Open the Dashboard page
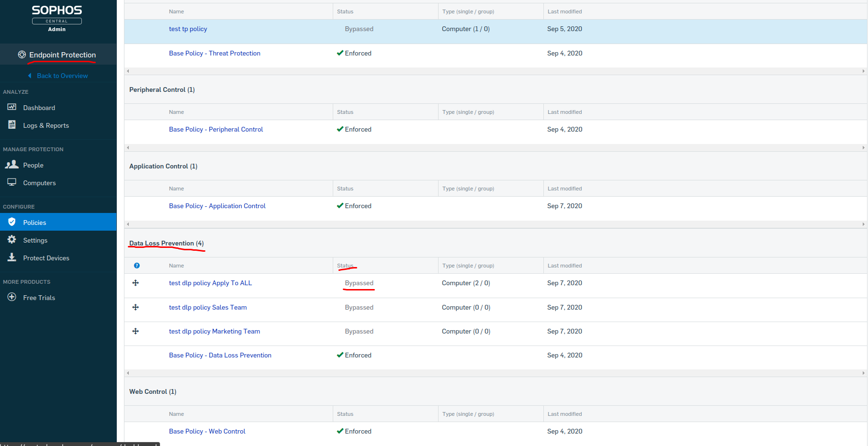Image resolution: width=868 pixels, height=446 pixels. click(39, 108)
